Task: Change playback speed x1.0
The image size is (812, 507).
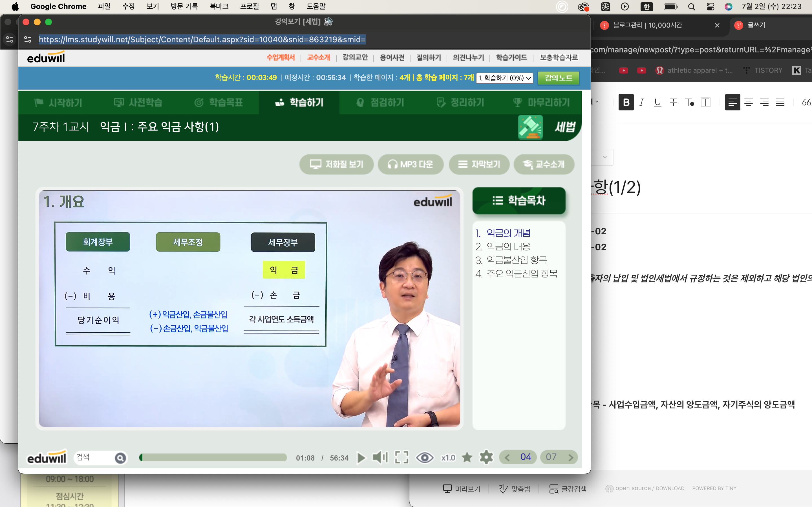Action: [x=448, y=458]
